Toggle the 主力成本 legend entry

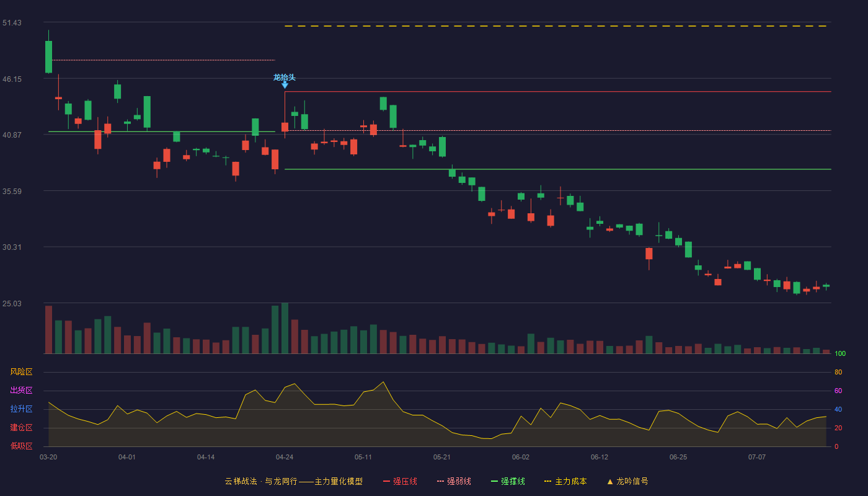(565, 481)
